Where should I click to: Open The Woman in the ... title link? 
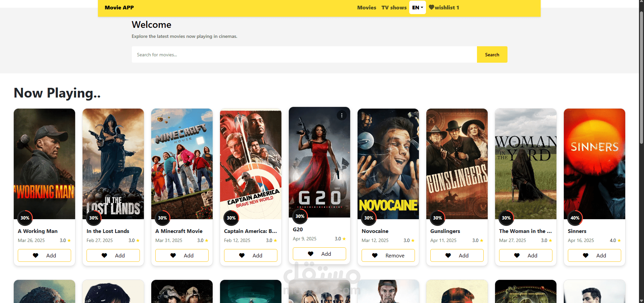(525, 231)
